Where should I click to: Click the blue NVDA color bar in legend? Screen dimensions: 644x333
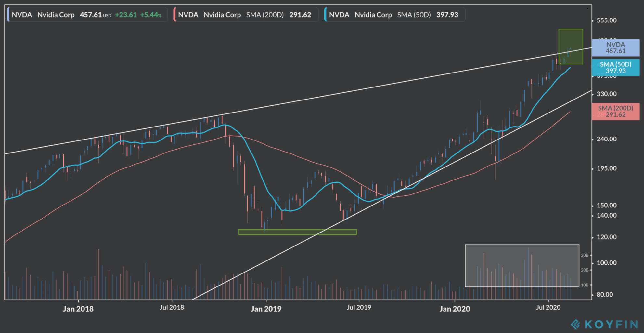8,15
